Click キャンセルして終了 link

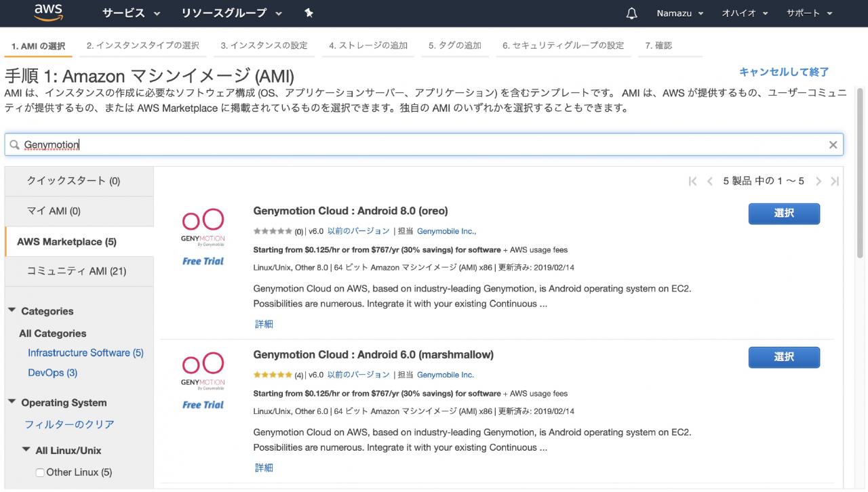[784, 72]
